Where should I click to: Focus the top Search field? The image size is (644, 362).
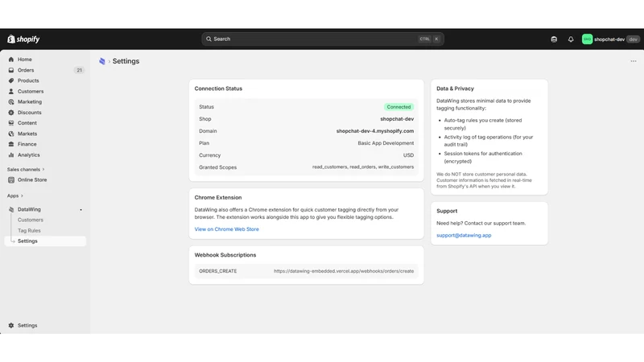pos(323,39)
